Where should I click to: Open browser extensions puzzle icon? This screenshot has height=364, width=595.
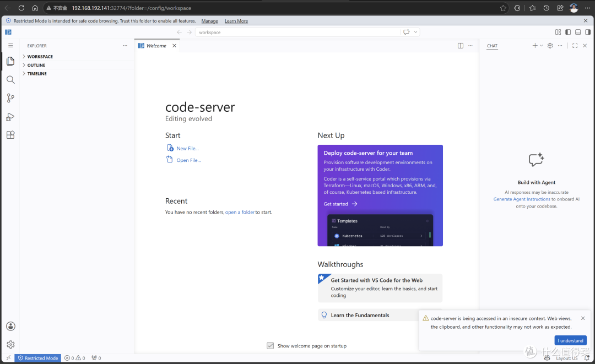pyautogui.click(x=517, y=8)
